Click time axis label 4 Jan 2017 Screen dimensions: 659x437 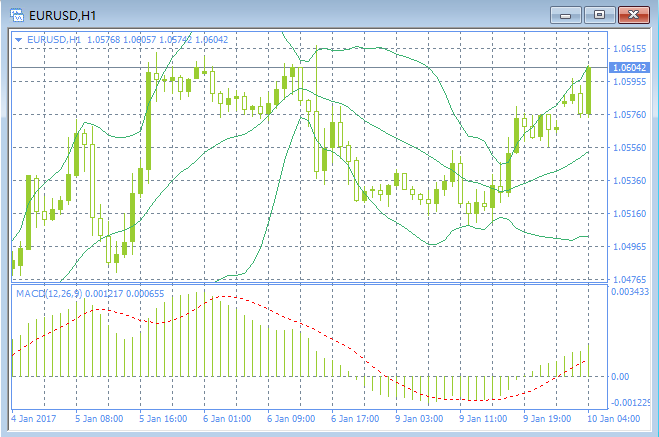click(x=33, y=419)
